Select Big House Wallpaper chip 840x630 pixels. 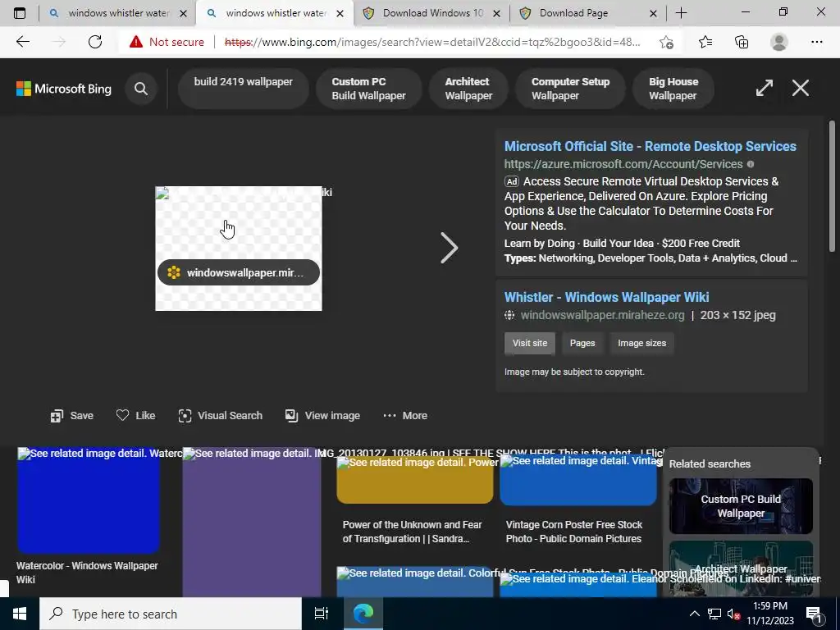[x=673, y=89]
